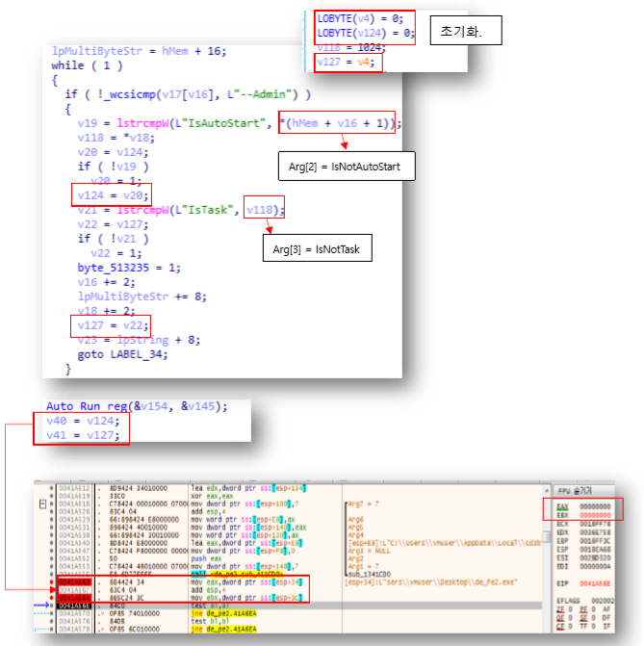Select the 'Arg3 = NULL' comment

[369, 551]
